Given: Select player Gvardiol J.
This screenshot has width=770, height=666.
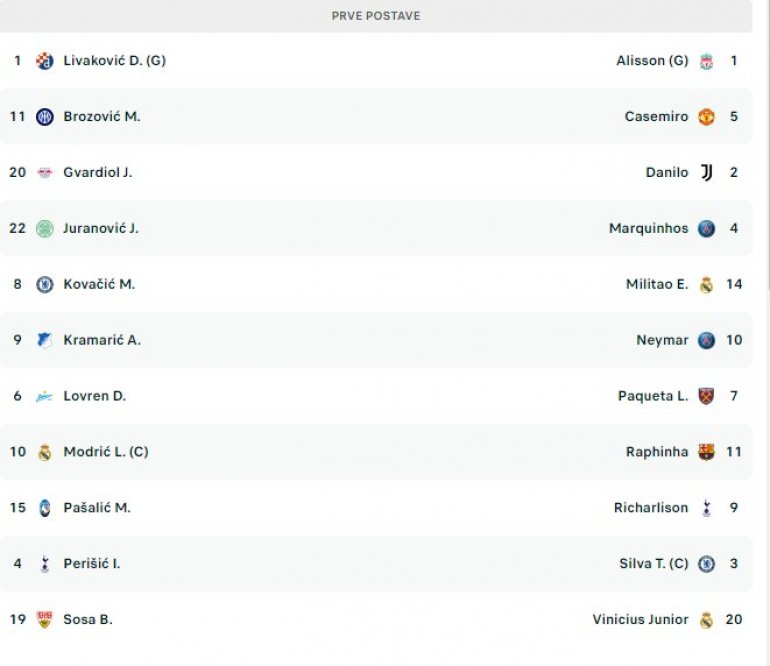Looking at the screenshot, I should (98, 173).
